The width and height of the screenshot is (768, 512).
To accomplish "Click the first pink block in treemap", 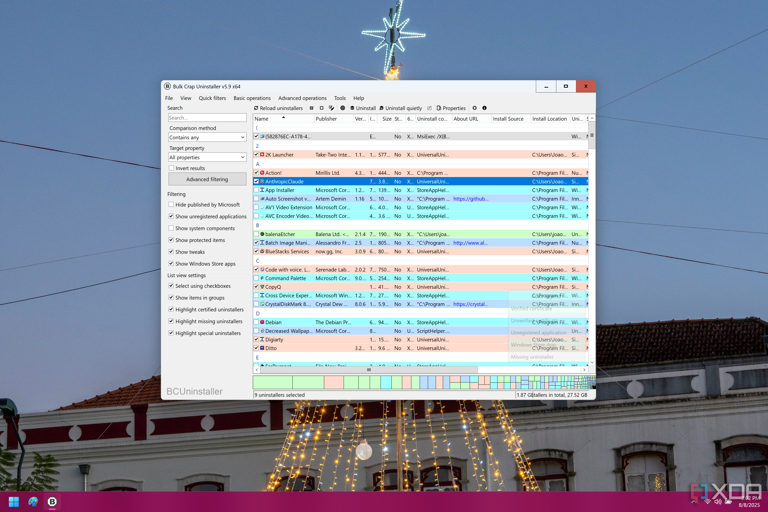I will 334,382.
